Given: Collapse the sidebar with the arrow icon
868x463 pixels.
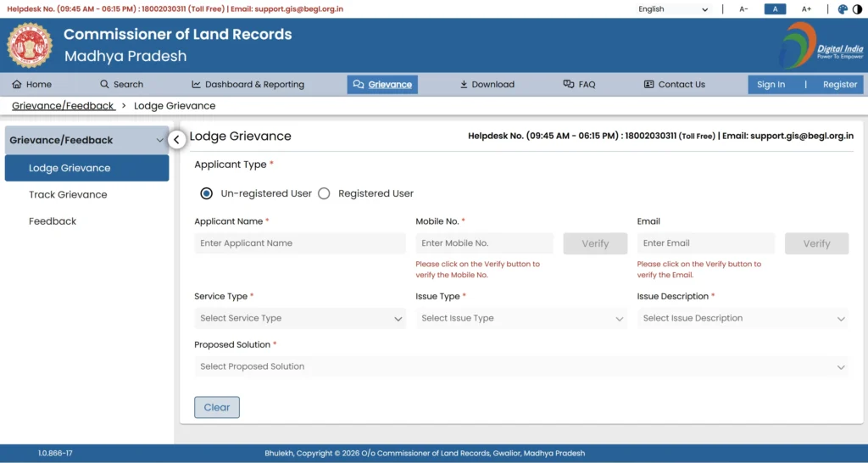Looking at the screenshot, I should point(176,140).
